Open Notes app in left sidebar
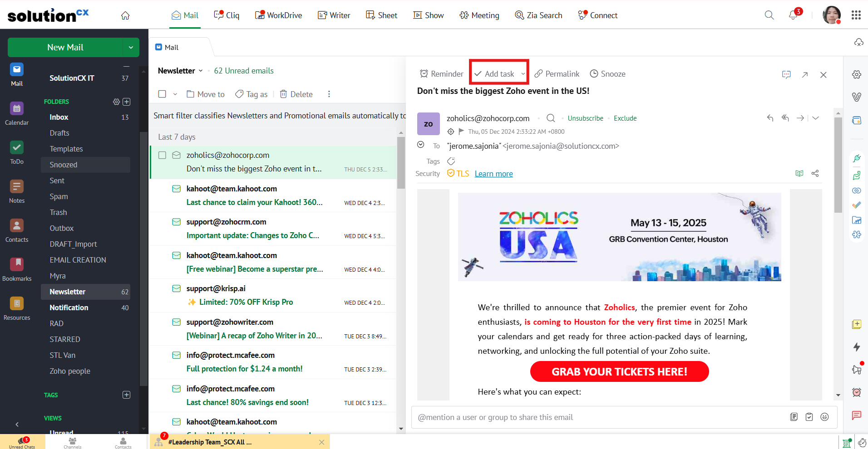 pos(17,191)
